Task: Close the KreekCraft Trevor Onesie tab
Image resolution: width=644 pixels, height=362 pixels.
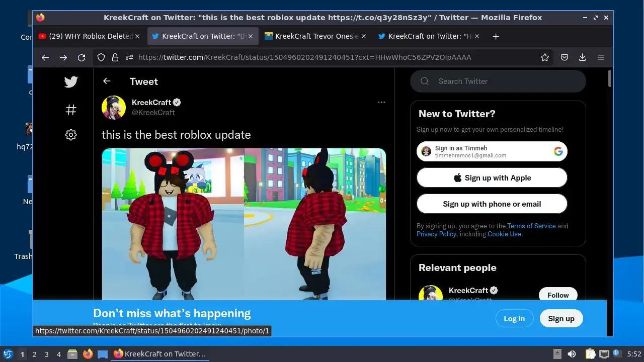Action: (x=364, y=36)
